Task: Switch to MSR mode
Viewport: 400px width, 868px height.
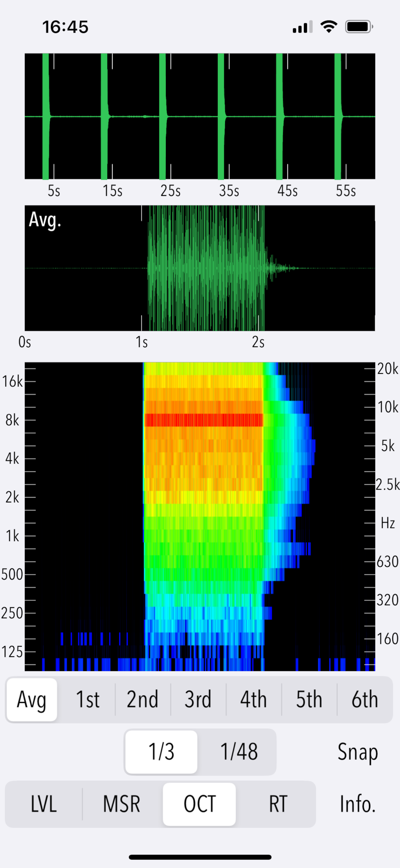Action: [122, 804]
